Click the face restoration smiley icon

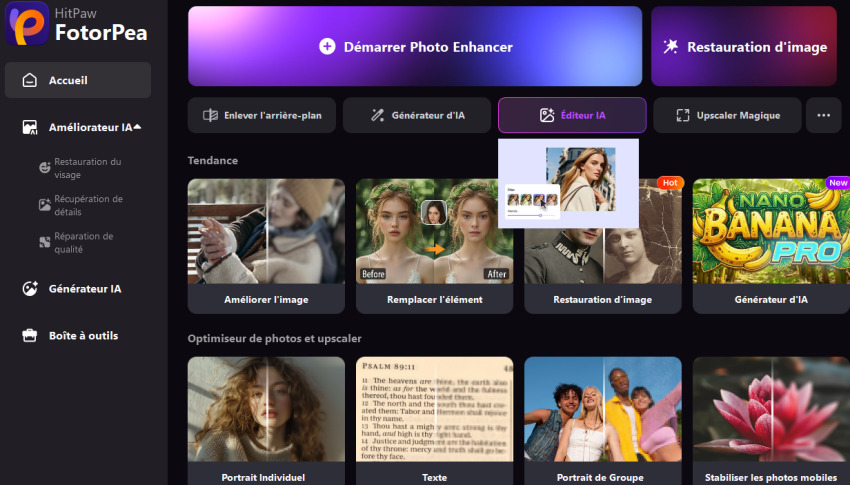pyautogui.click(x=45, y=167)
